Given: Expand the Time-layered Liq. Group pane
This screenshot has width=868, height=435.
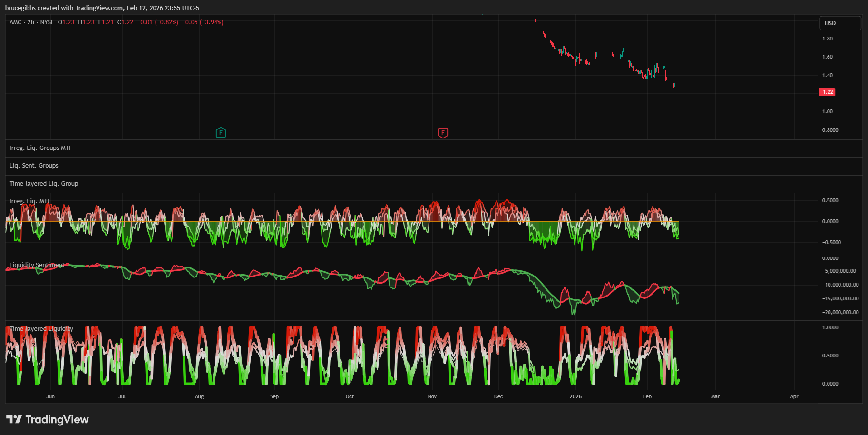Looking at the screenshot, I should pos(44,184).
